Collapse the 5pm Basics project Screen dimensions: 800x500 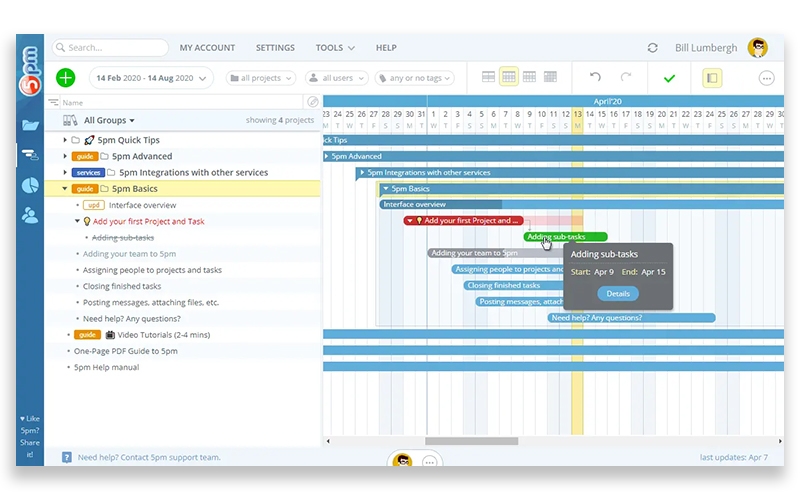(65, 189)
